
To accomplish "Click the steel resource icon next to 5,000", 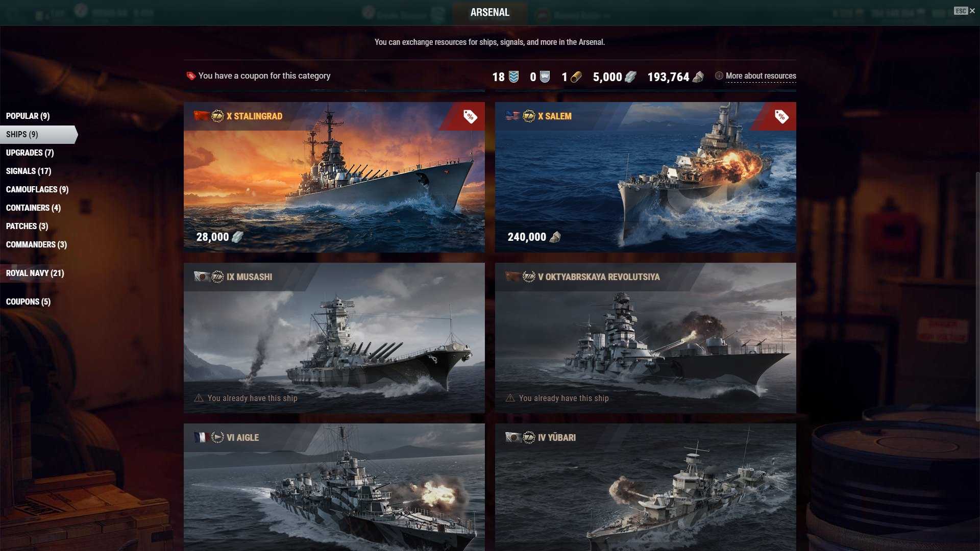I will (x=630, y=77).
